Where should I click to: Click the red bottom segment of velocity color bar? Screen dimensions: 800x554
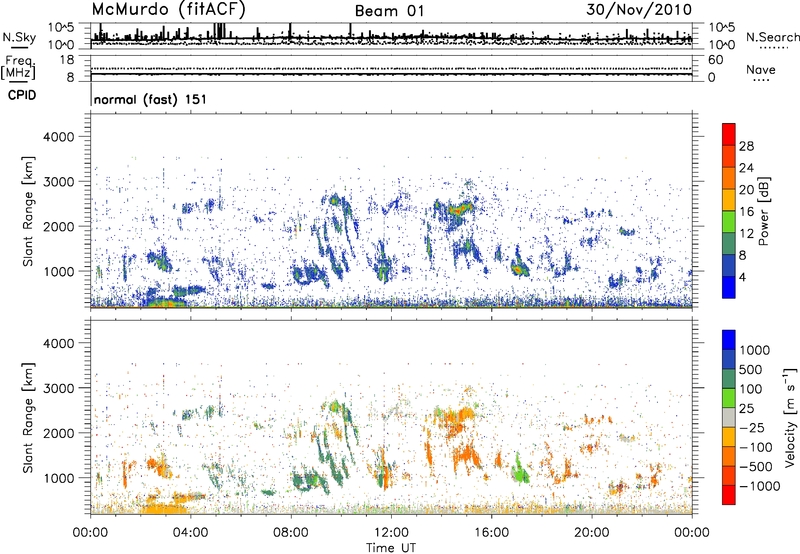pyautogui.click(x=729, y=495)
